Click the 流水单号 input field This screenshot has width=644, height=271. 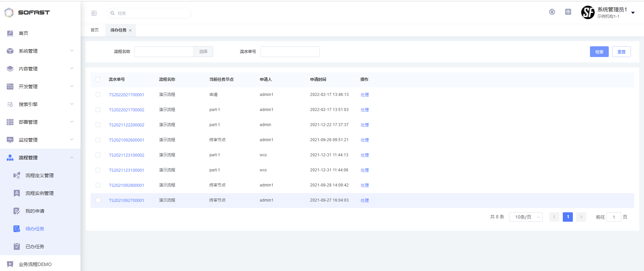click(290, 52)
